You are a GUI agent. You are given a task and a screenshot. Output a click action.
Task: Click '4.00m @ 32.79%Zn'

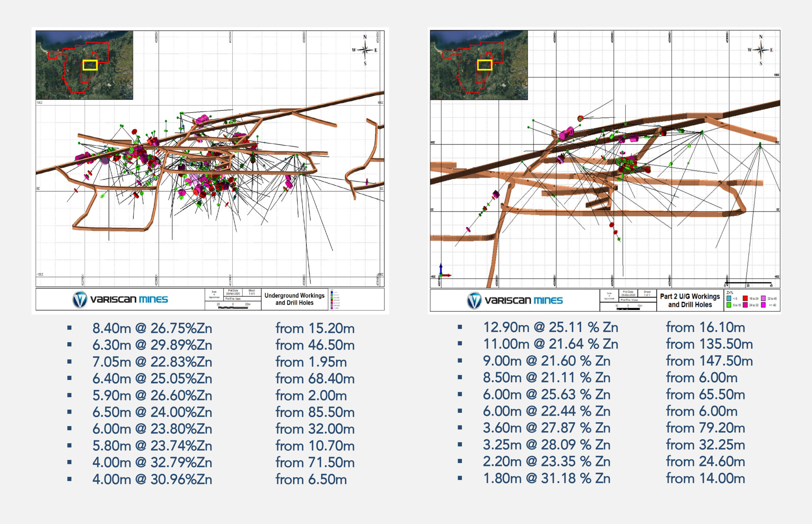(152, 462)
